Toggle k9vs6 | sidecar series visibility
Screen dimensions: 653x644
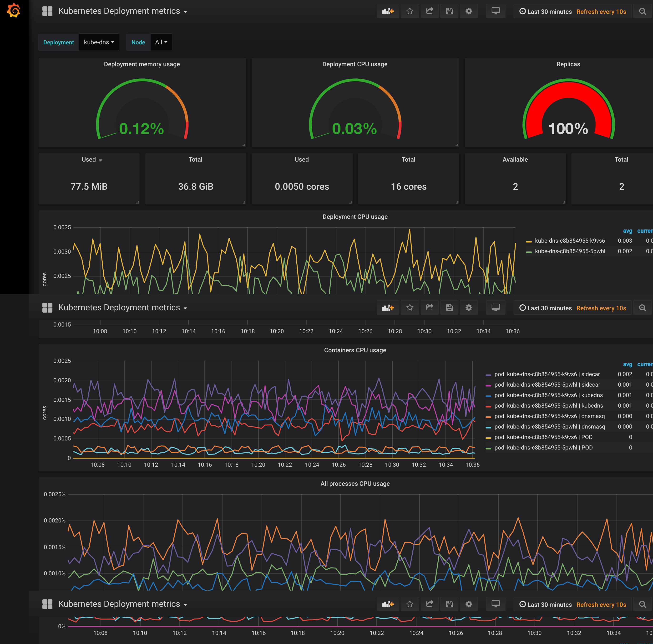[547, 374]
